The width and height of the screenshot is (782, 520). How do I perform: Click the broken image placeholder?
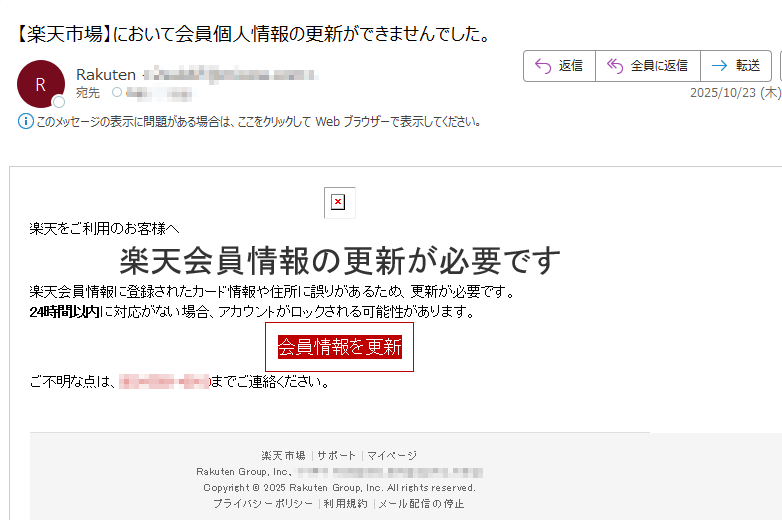click(339, 202)
